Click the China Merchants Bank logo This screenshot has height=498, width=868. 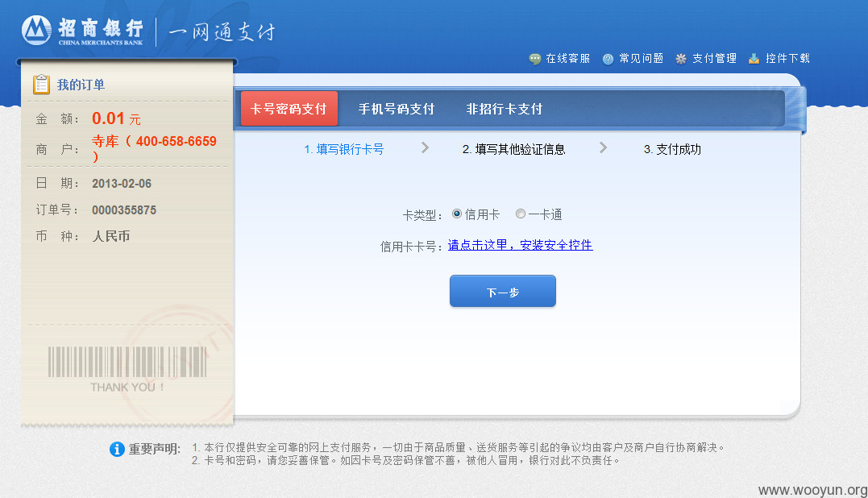(83, 31)
